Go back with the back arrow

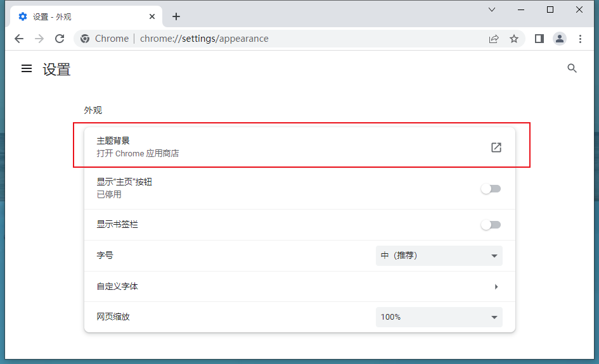(19, 39)
